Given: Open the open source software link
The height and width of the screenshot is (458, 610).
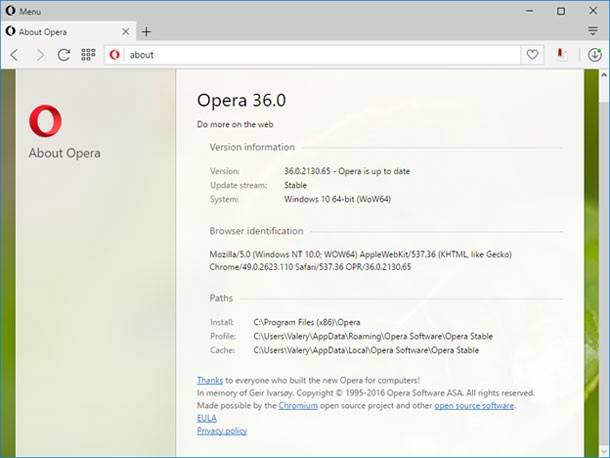Looking at the screenshot, I should tap(474, 405).
